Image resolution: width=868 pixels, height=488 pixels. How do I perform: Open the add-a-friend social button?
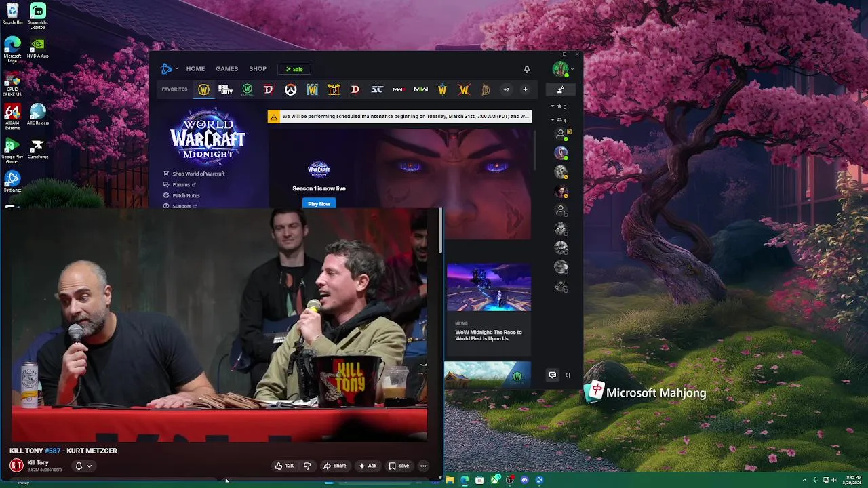click(x=561, y=89)
